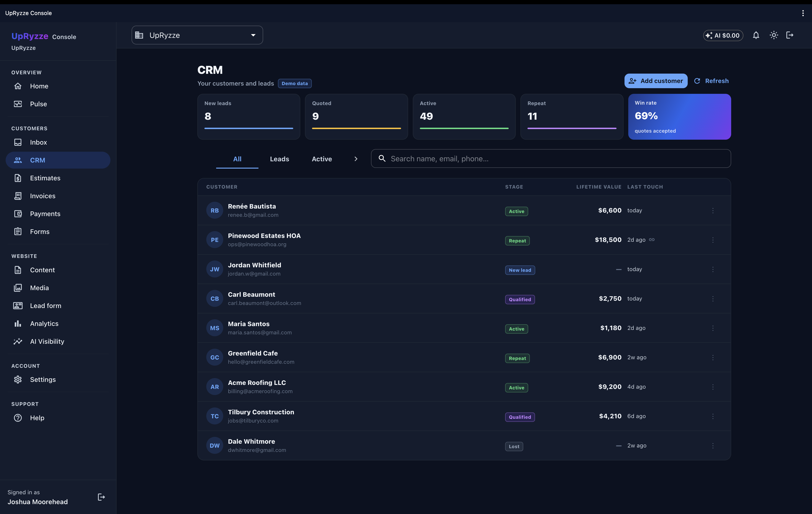This screenshot has height=514, width=812.
Task: Click the Lost stage badge for Dale Whitmore
Action: pos(514,447)
